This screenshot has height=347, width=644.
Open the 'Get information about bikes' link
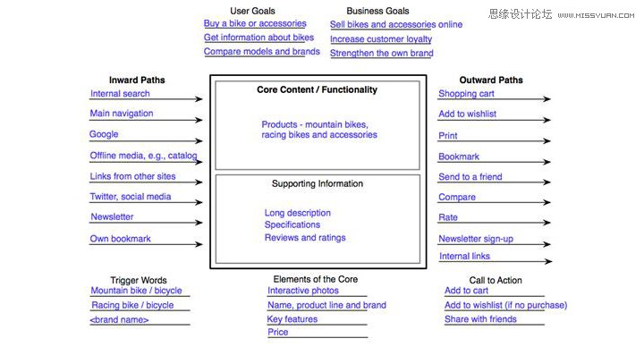click(x=258, y=38)
